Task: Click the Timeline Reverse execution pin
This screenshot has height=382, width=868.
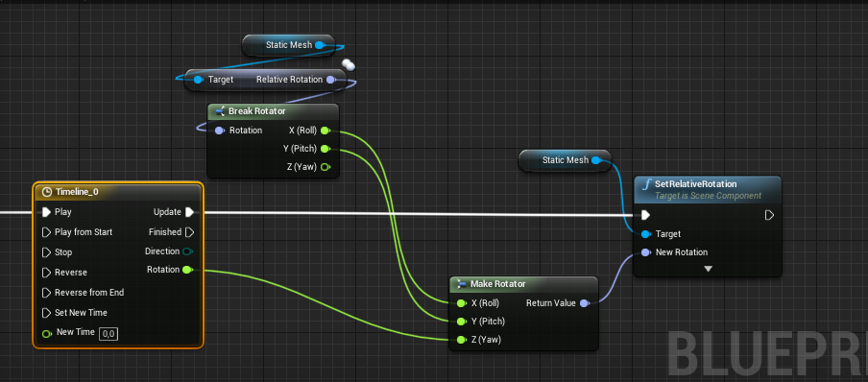Action: 46,273
